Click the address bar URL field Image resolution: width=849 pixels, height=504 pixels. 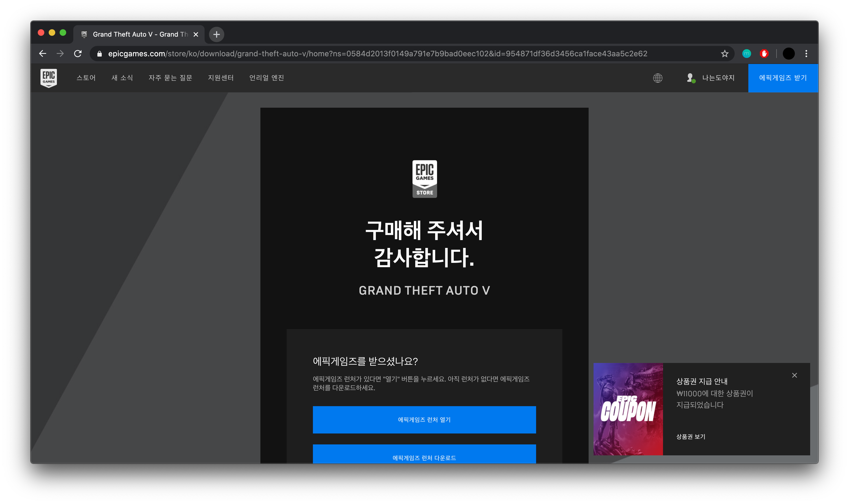[x=411, y=54]
